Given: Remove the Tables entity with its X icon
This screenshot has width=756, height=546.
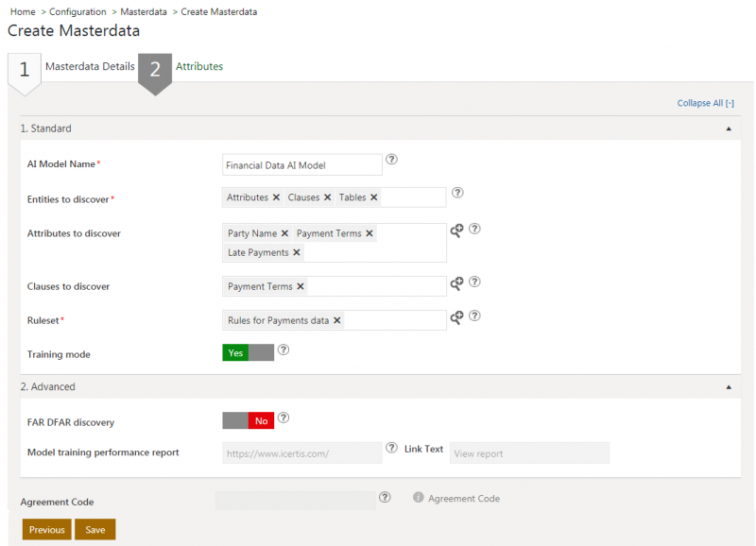Looking at the screenshot, I should (x=372, y=196).
